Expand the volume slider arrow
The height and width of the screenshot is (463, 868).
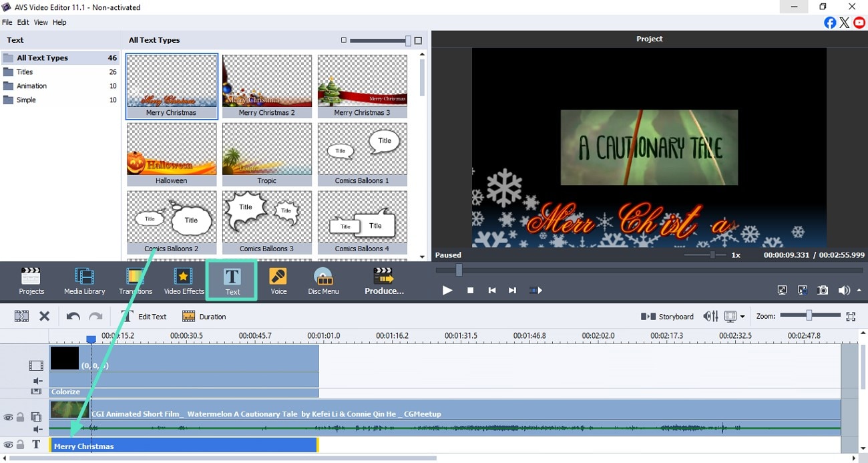pos(859,290)
